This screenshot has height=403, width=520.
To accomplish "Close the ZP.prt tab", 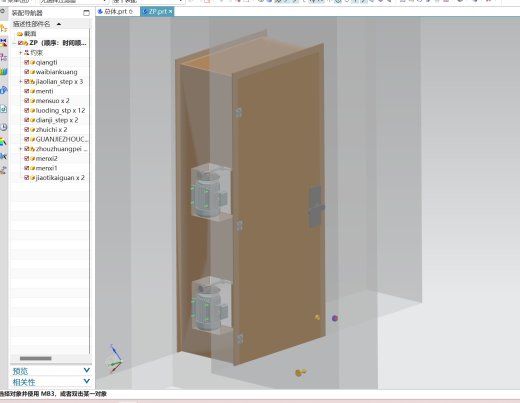I will click(x=170, y=11).
